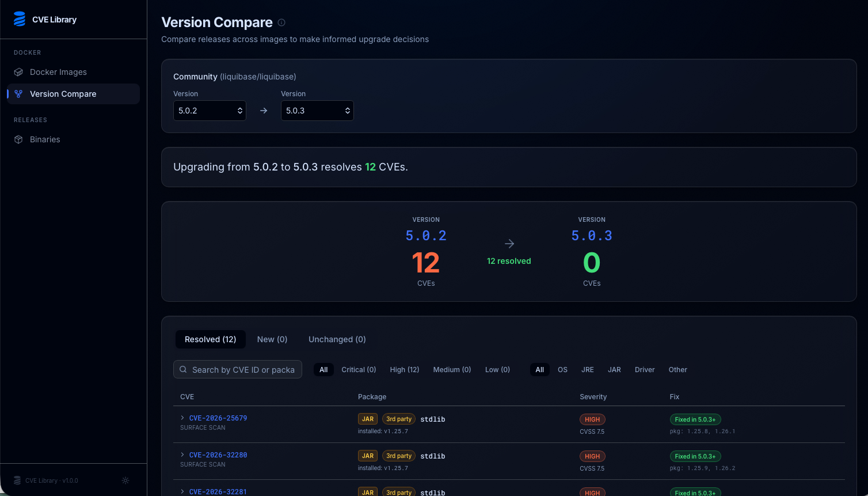Select the All package type filter
This screenshot has width=868, height=496.
tap(540, 370)
